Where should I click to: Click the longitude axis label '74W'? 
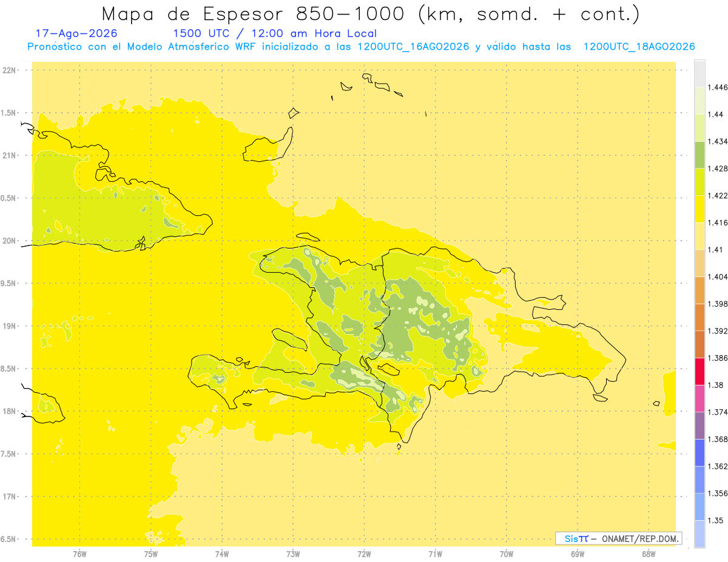point(222,554)
